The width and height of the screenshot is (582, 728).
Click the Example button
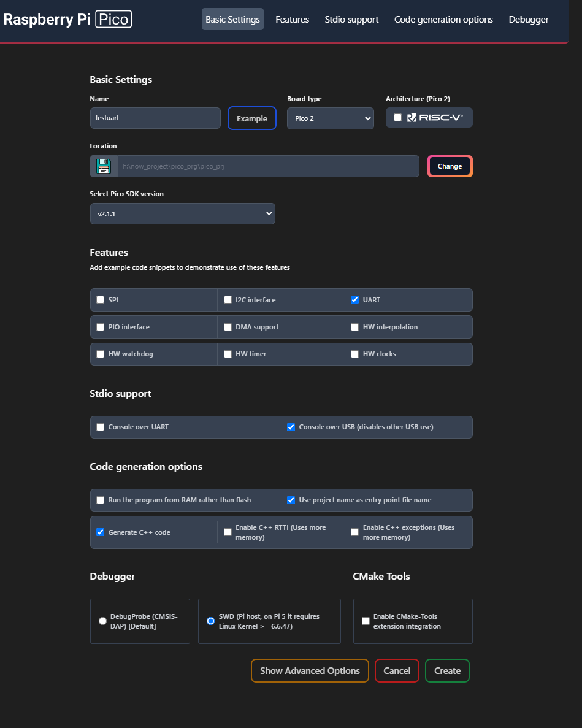click(x=252, y=118)
